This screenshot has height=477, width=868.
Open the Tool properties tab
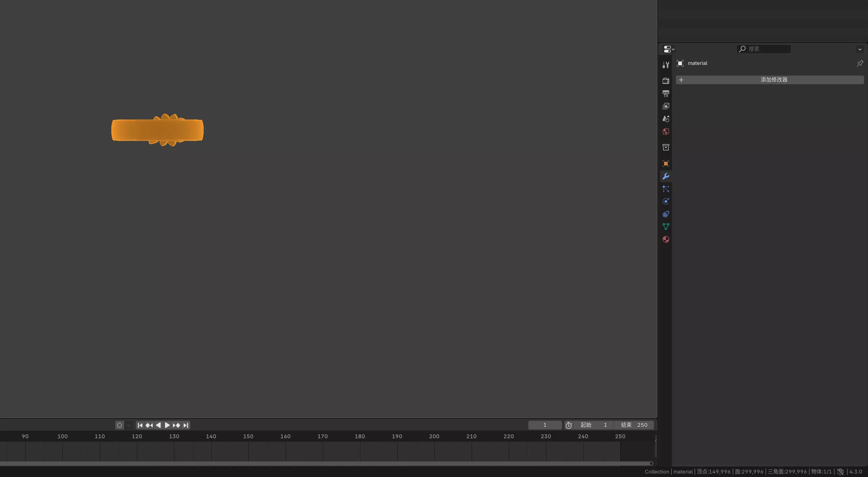coord(666,65)
